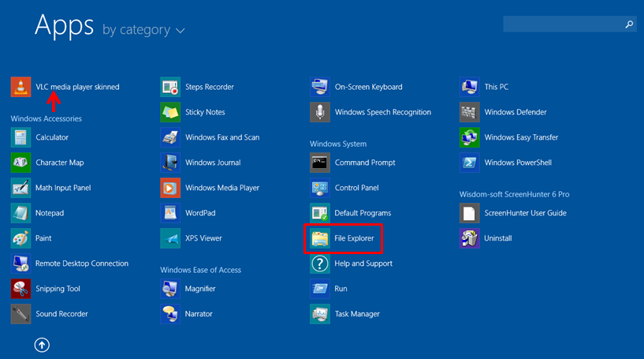Open Windows Defender icon
The height and width of the screenshot is (359, 644).
coord(470,112)
